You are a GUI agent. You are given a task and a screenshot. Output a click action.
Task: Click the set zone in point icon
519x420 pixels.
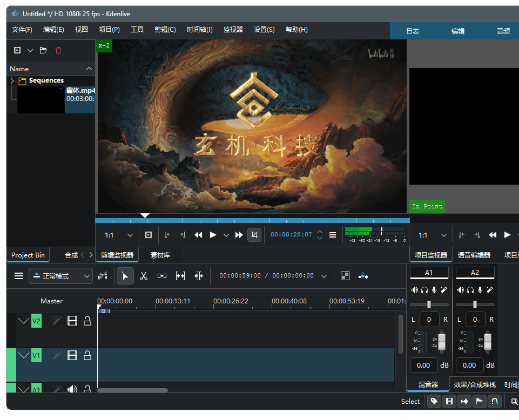(x=167, y=235)
